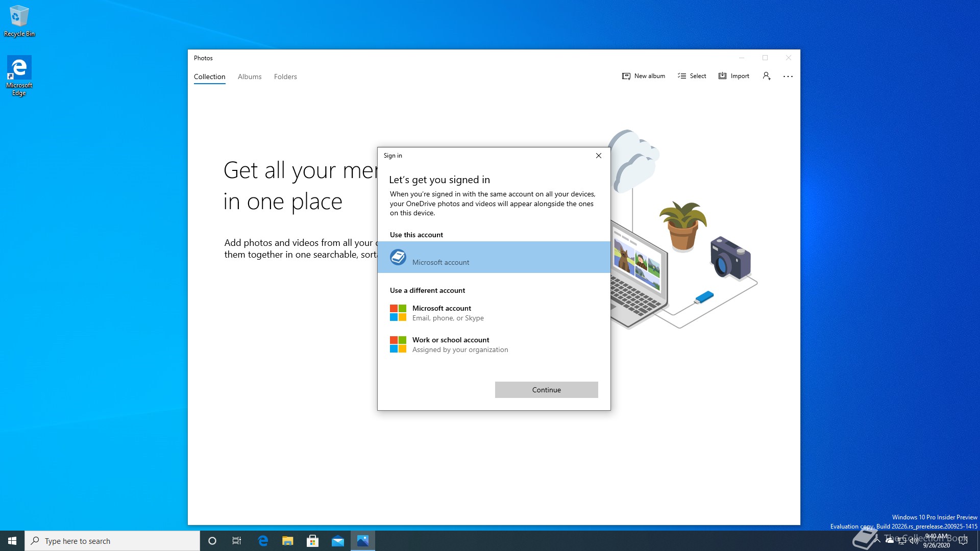980x551 pixels.
Task: Open the See more three-dots menu
Action: pos(788,76)
